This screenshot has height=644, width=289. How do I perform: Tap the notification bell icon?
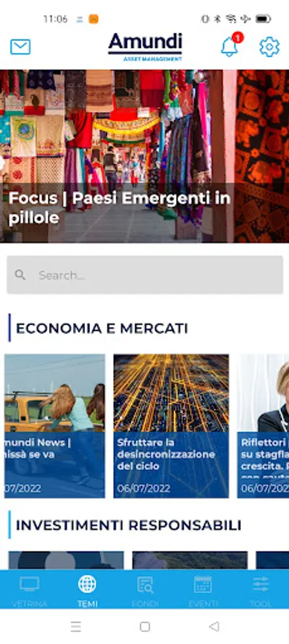click(x=230, y=47)
